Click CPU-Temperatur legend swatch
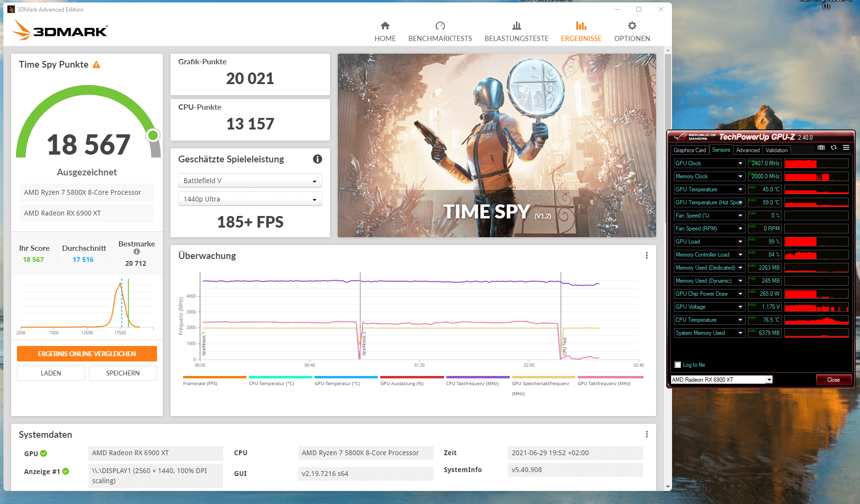The image size is (860, 504). point(280,377)
